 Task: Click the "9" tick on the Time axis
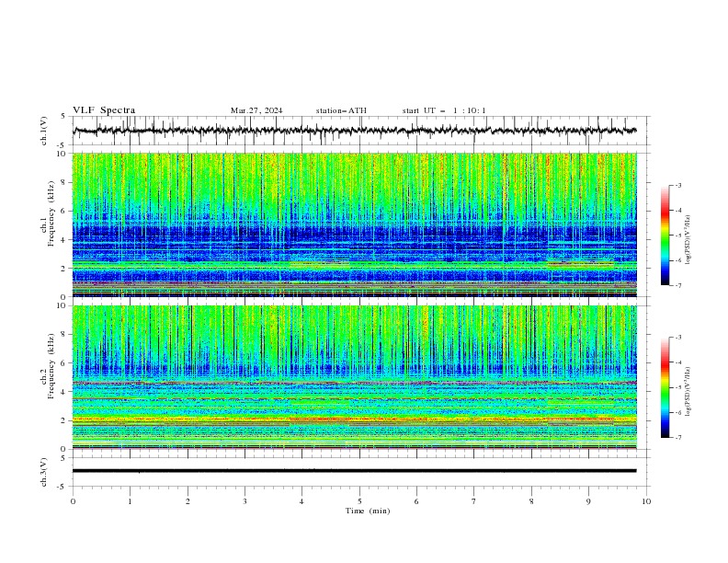click(x=588, y=501)
